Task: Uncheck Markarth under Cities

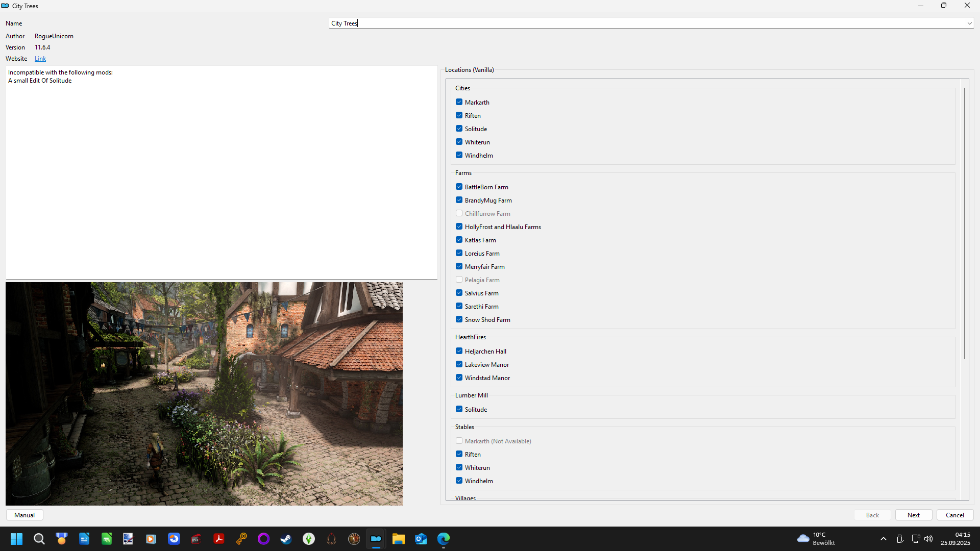Action: (x=459, y=102)
